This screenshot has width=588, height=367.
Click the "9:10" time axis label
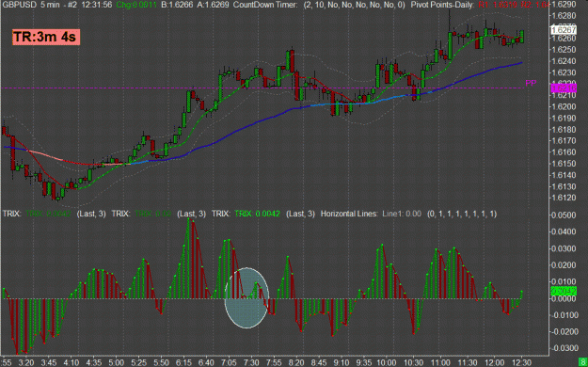pos(342,362)
